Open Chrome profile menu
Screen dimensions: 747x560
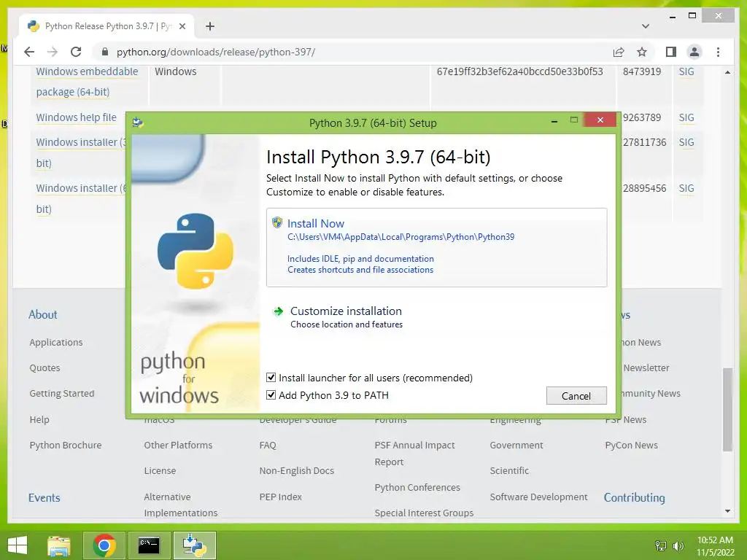tap(694, 52)
